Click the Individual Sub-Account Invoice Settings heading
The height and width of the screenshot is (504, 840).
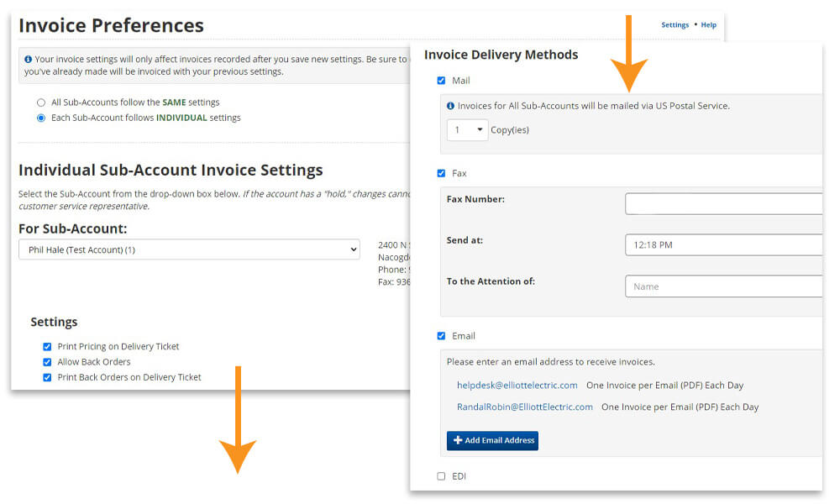coord(171,171)
